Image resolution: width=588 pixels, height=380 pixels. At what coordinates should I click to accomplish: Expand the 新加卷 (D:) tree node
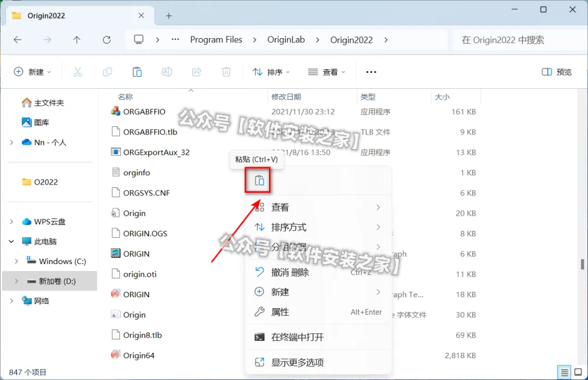(x=16, y=281)
